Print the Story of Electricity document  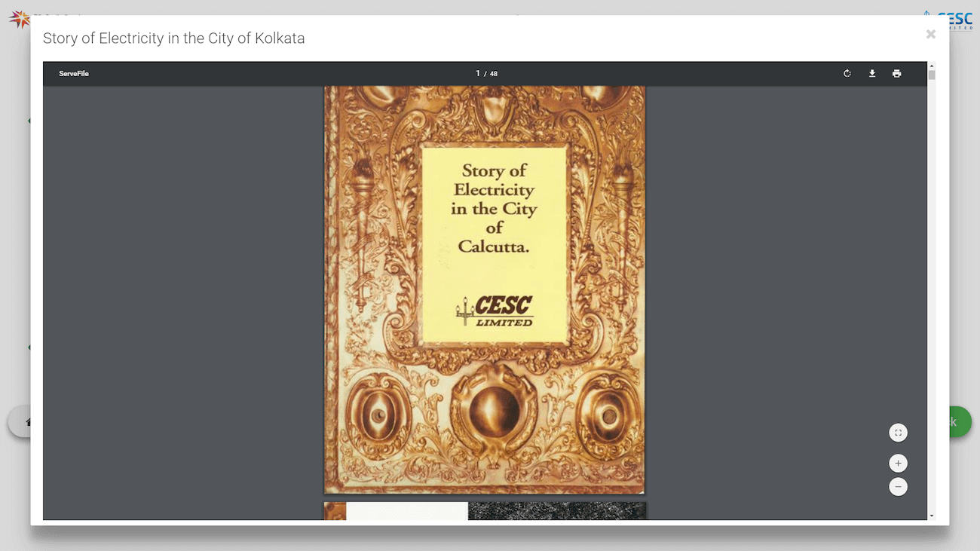[x=896, y=74]
